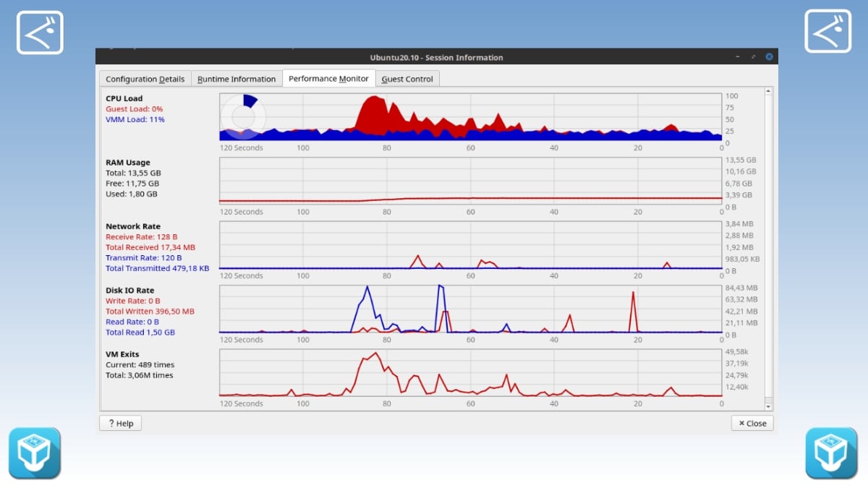868x488 pixels.
Task: Click the CPU load pie chart
Action: 244,116
